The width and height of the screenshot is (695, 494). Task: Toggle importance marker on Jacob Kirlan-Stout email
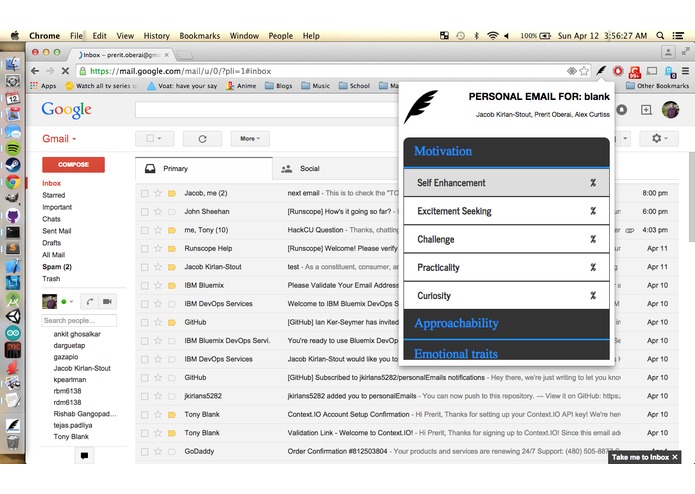(x=172, y=267)
